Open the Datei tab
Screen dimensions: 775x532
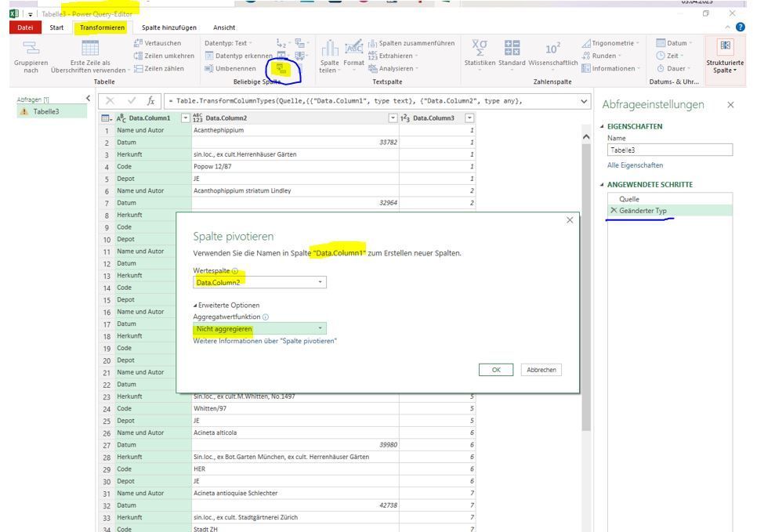25,27
